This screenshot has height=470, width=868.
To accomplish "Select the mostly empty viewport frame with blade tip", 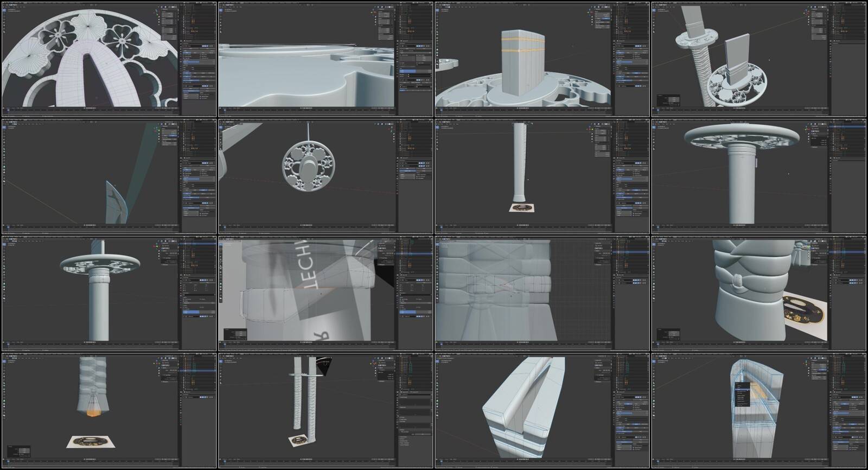I will [x=109, y=176].
